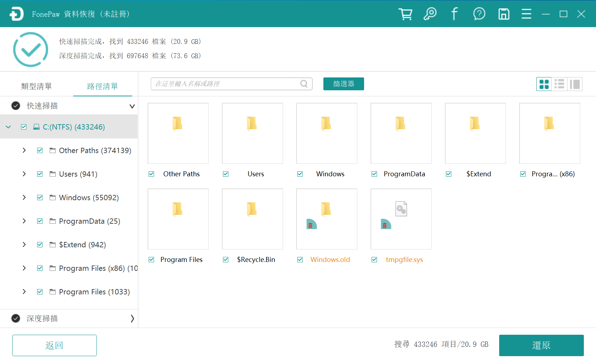
Task: Switch to list view layout icon
Action: coord(559,84)
